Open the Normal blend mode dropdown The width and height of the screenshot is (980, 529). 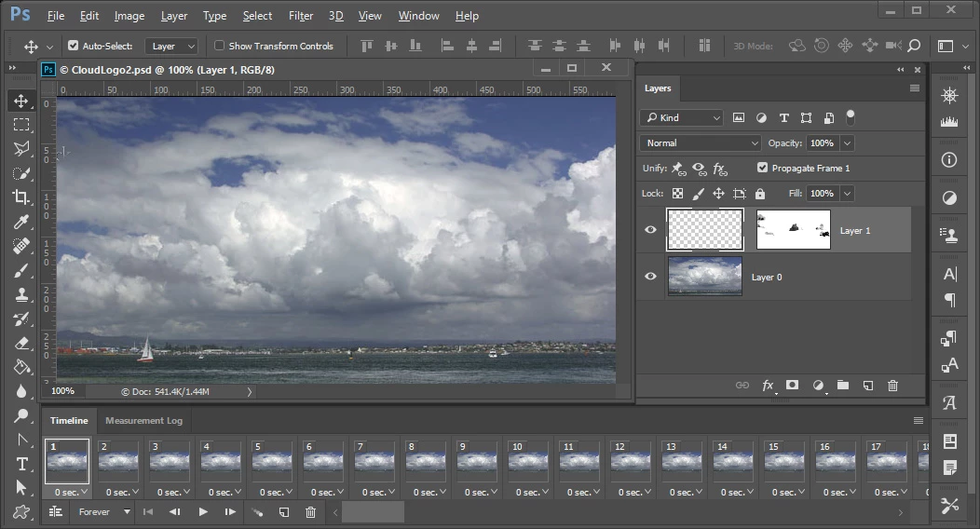click(701, 143)
